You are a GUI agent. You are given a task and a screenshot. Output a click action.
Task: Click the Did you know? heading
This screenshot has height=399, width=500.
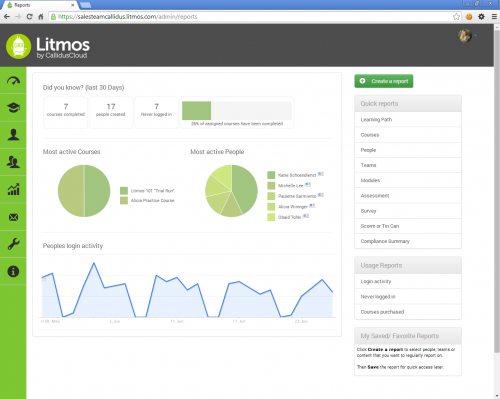pos(83,88)
